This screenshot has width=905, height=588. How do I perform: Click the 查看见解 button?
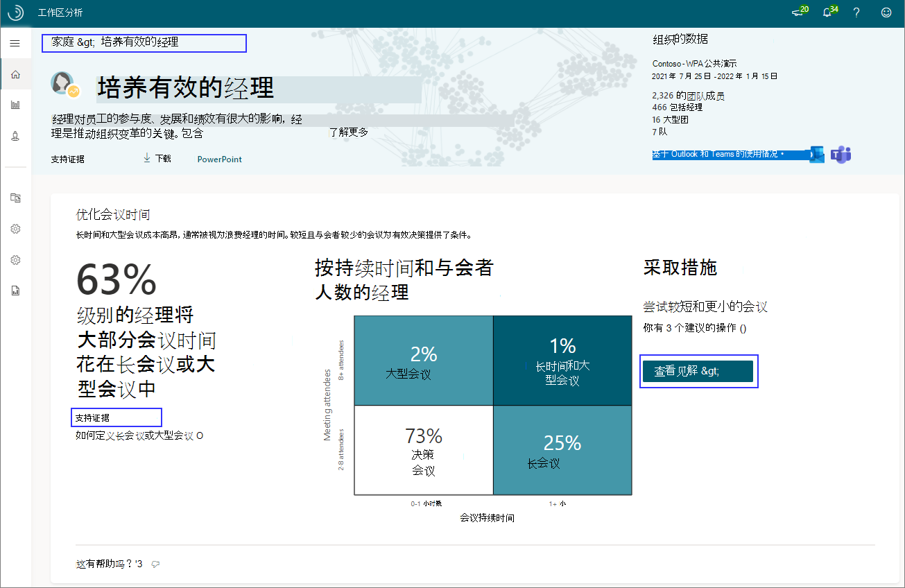point(698,371)
